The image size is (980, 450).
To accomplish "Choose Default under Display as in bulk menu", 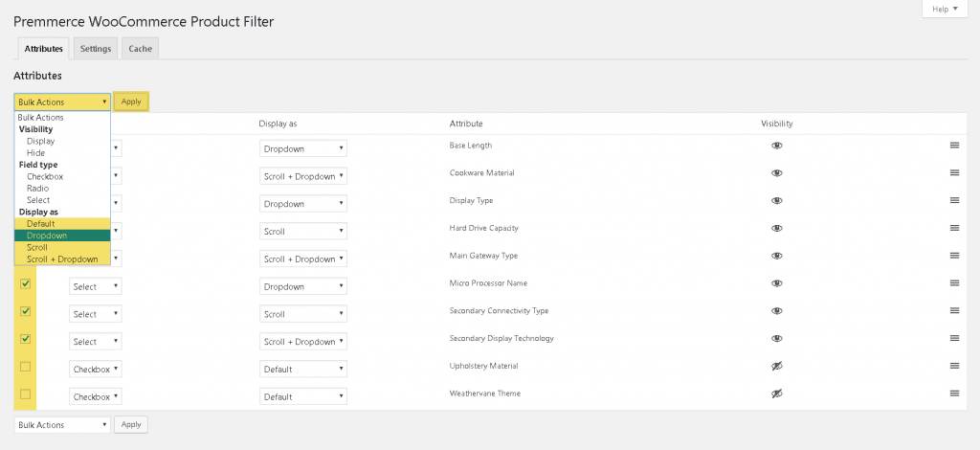I will pyautogui.click(x=62, y=224).
